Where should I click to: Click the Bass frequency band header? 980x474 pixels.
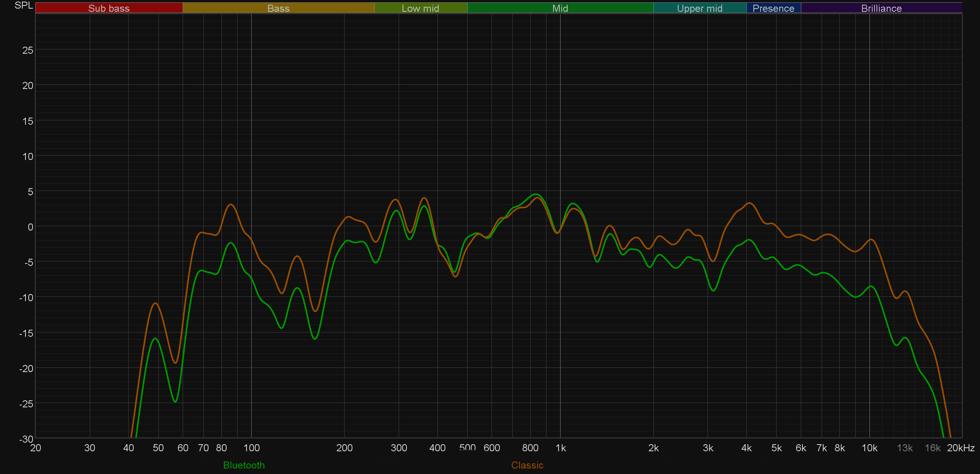pos(278,8)
